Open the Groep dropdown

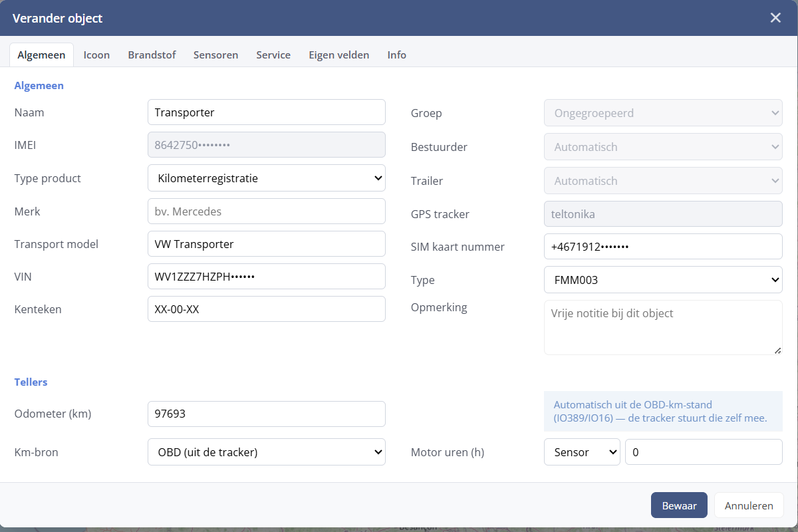[x=663, y=113]
